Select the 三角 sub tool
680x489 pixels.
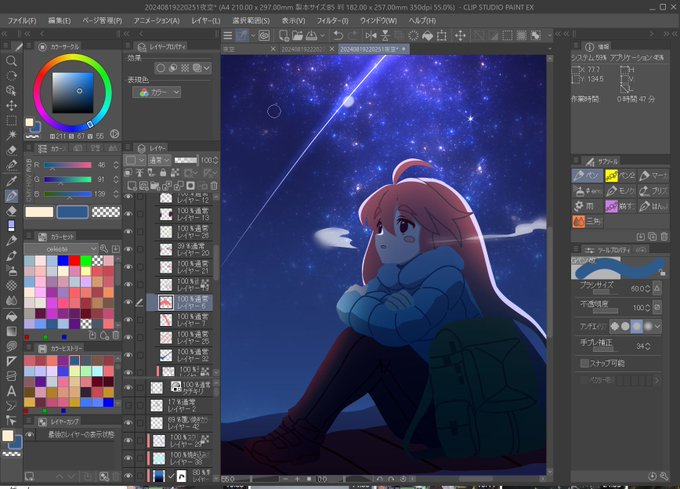[x=588, y=222]
